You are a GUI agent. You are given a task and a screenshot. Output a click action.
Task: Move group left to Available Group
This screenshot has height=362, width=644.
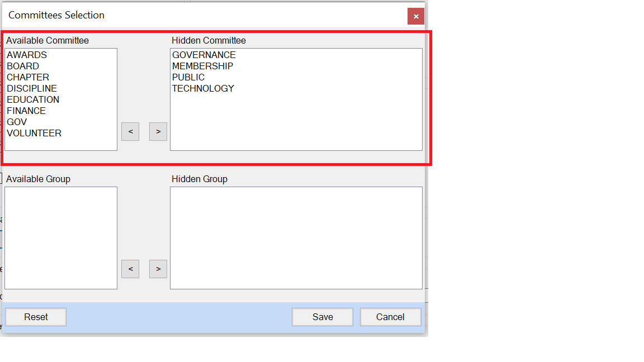130,269
